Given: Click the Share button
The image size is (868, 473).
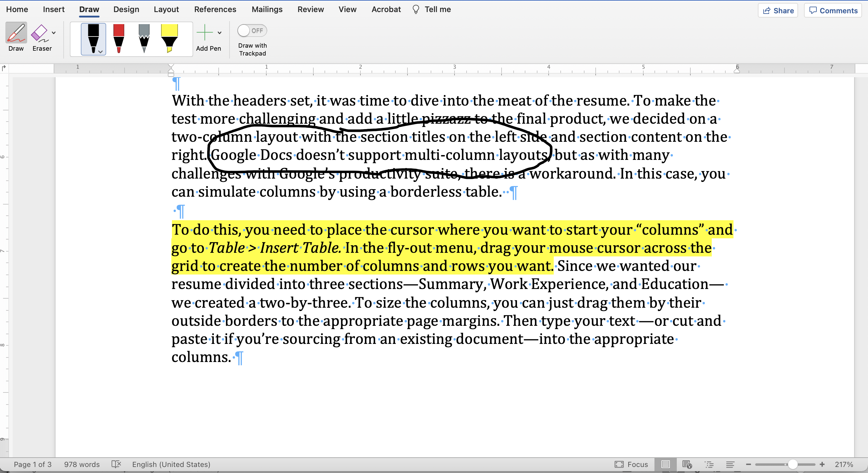Looking at the screenshot, I should coord(778,11).
